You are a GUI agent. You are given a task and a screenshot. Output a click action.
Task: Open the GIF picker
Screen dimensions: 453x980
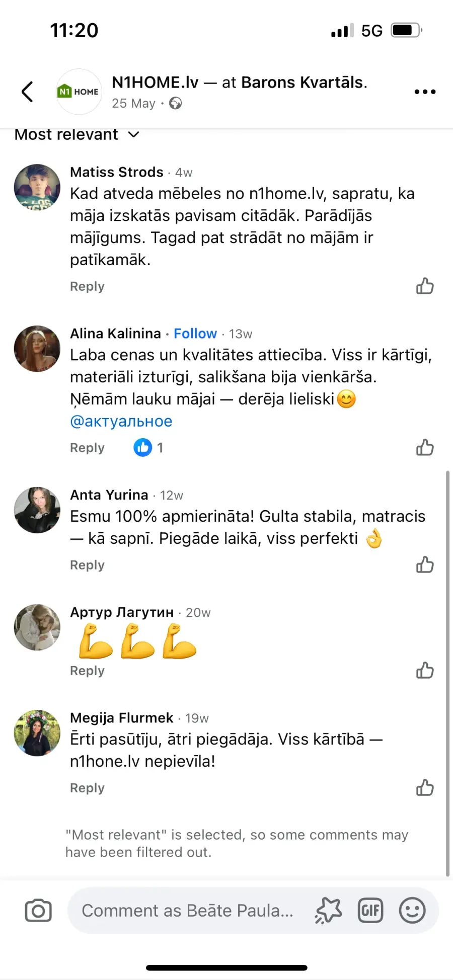370,911
